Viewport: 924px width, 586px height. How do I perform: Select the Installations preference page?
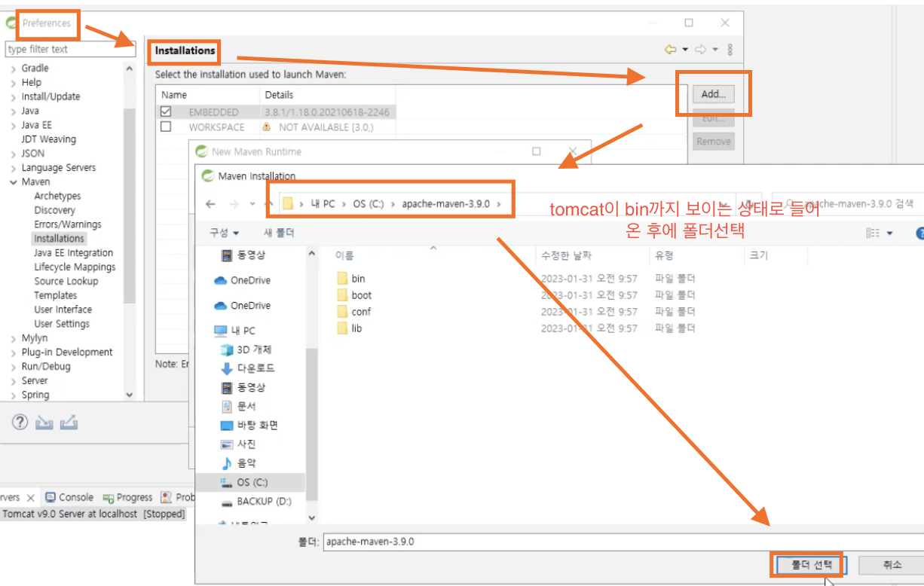click(59, 239)
